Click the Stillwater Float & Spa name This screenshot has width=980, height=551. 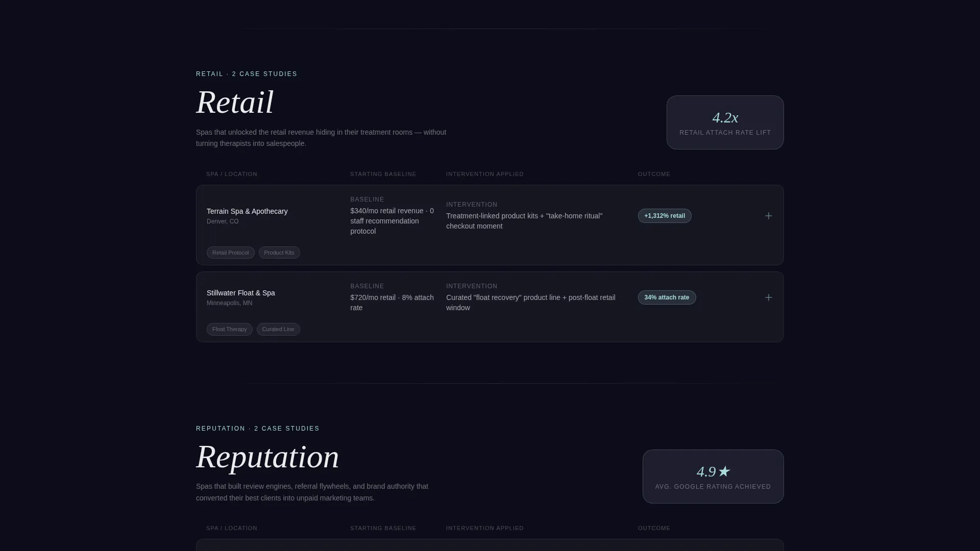point(241,293)
